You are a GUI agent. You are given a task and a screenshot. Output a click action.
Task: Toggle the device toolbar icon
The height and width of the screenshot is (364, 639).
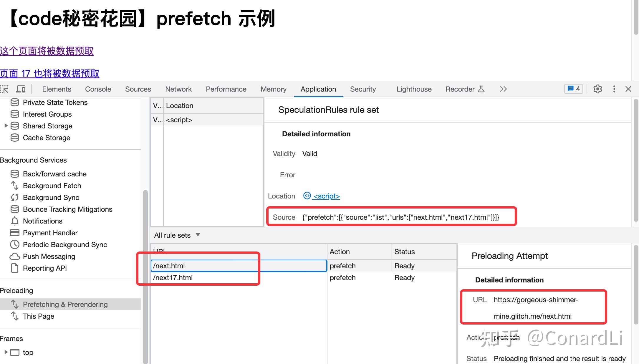pyautogui.click(x=21, y=89)
